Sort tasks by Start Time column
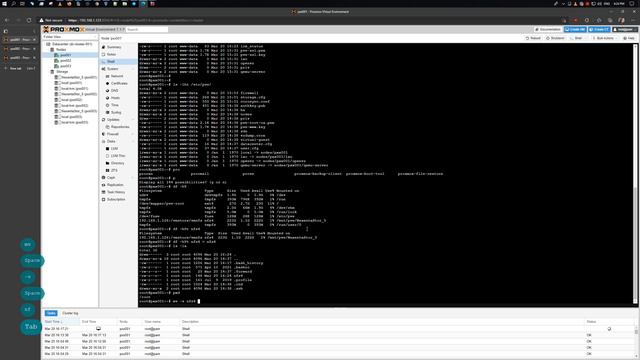The width and height of the screenshot is (640, 360). 61,322
